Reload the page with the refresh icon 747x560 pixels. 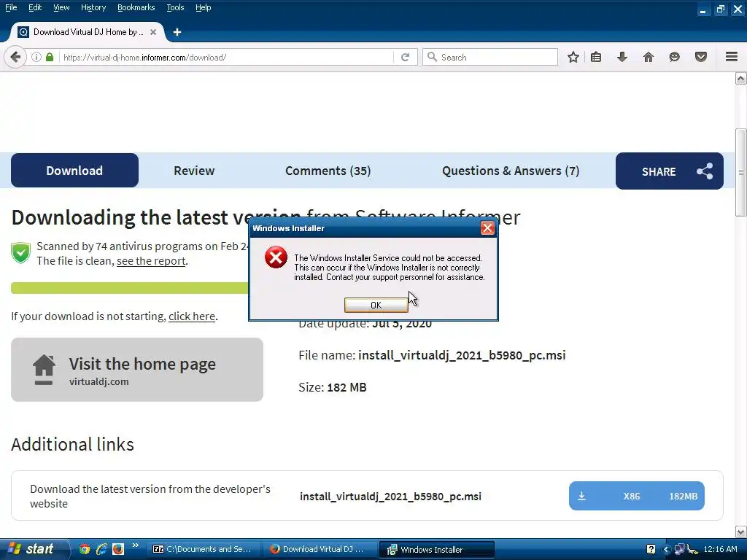(406, 57)
